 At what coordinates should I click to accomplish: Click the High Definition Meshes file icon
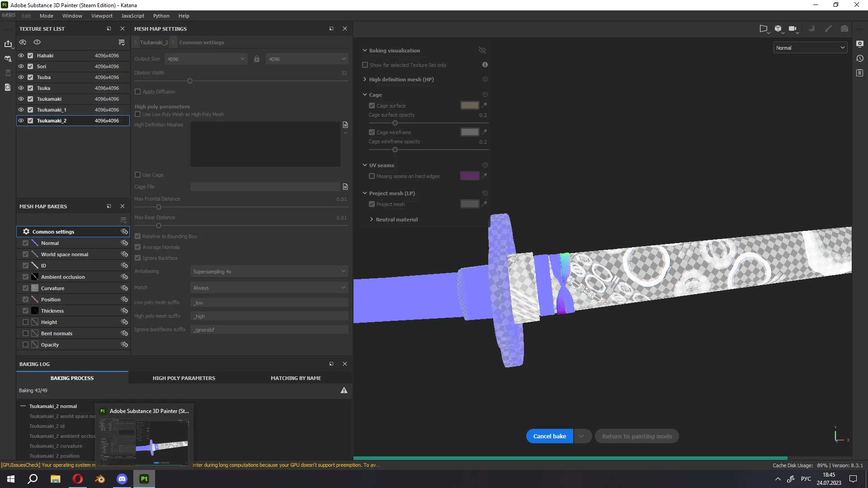345,125
